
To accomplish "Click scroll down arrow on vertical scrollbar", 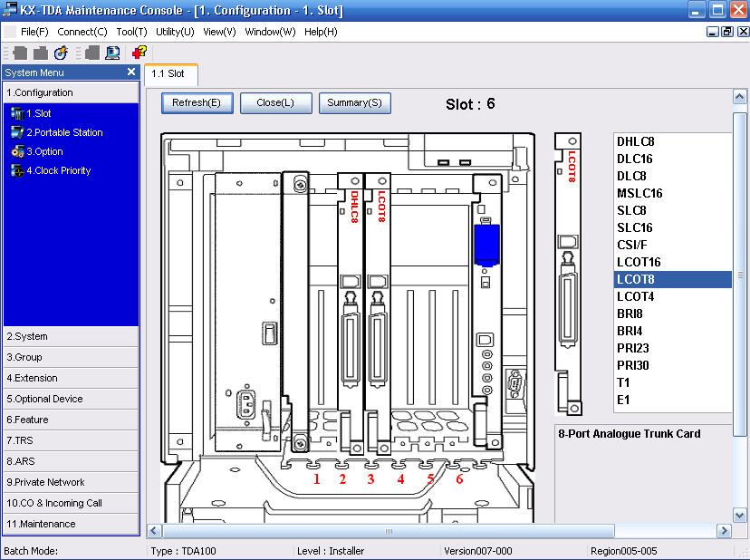I will [x=739, y=516].
